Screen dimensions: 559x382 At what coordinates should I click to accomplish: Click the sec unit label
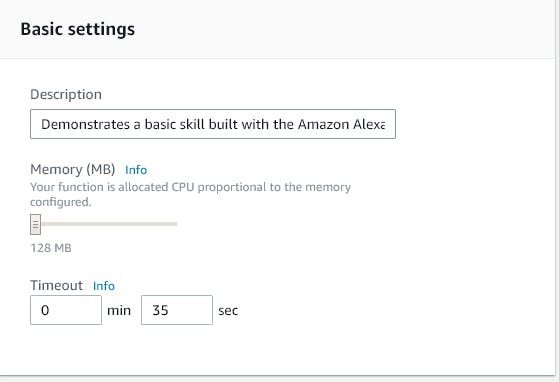click(x=228, y=311)
